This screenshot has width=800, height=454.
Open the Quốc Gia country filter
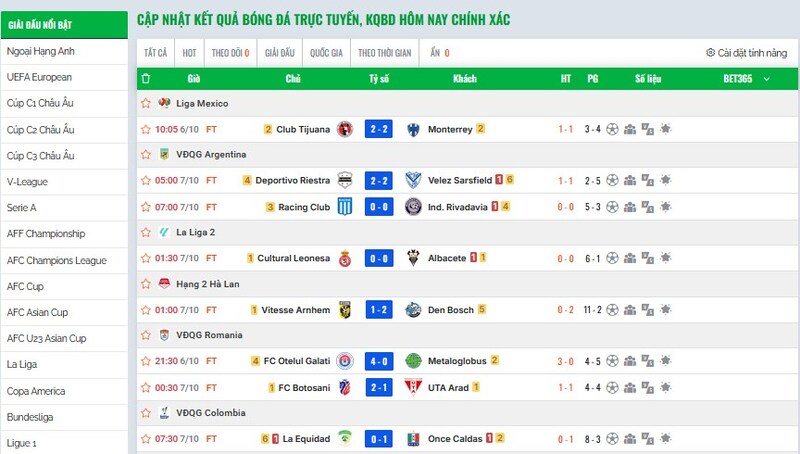coord(327,52)
